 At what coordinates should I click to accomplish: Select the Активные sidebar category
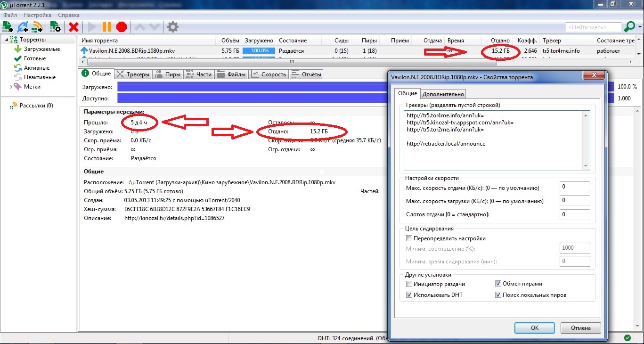pos(36,68)
